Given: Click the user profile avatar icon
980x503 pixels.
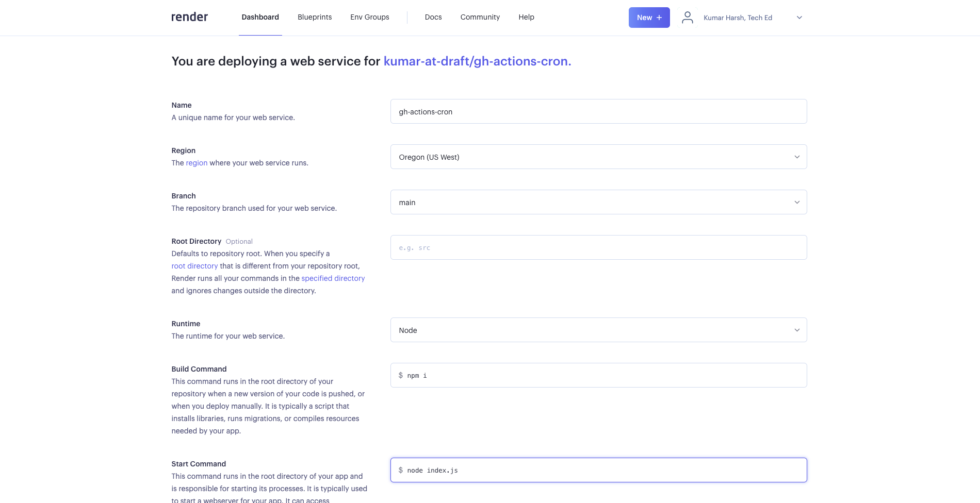Looking at the screenshot, I should (687, 18).
